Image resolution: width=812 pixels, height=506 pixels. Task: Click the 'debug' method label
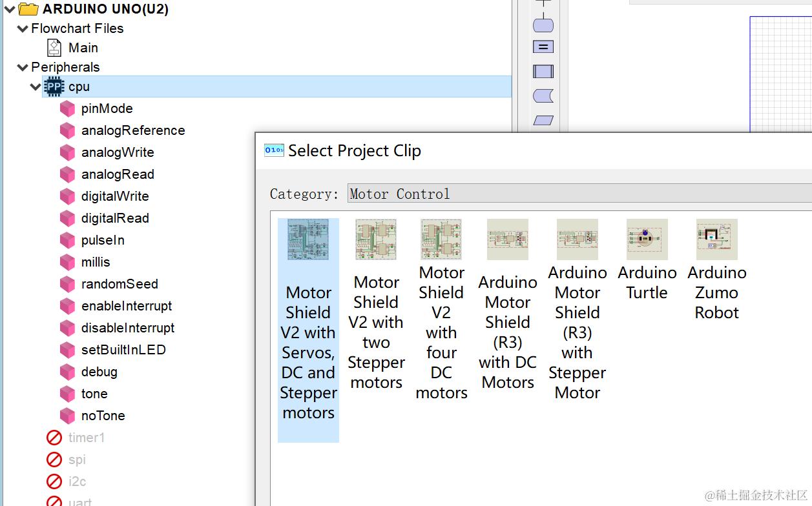pos(99,372)
